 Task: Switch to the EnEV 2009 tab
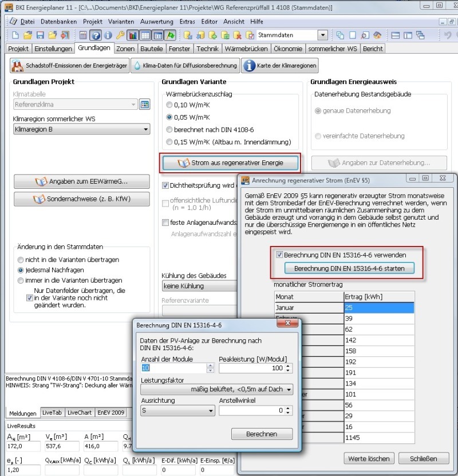[110, 412]
